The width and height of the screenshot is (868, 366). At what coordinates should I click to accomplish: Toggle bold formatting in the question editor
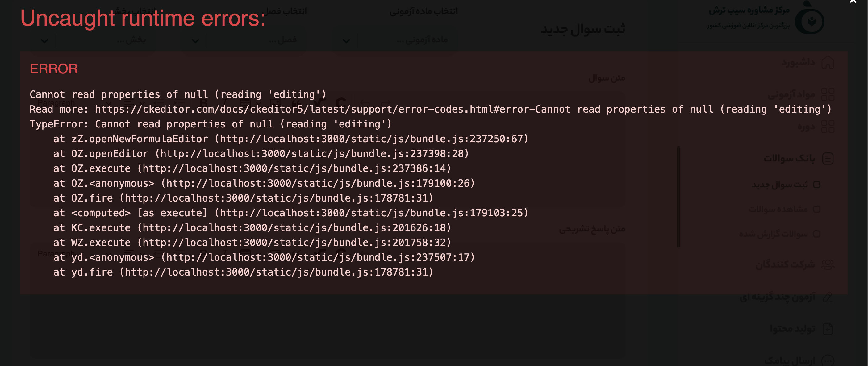[x=204, y=103]
